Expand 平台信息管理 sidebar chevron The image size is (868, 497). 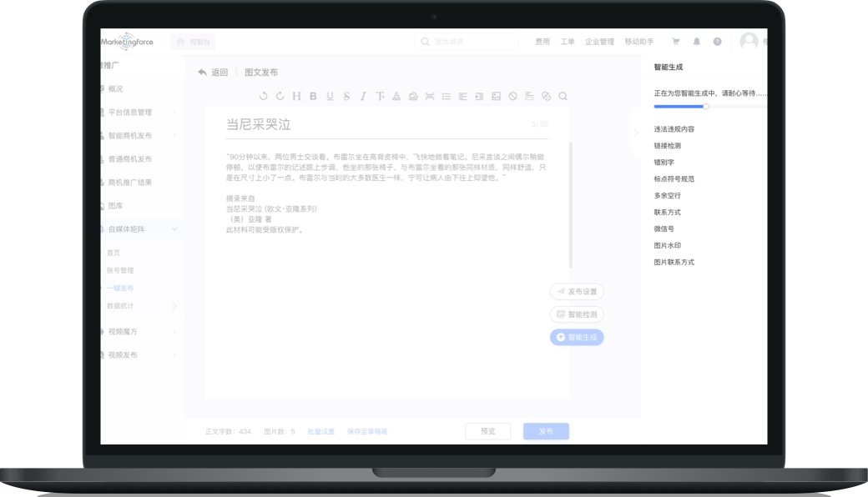[174, 113]
